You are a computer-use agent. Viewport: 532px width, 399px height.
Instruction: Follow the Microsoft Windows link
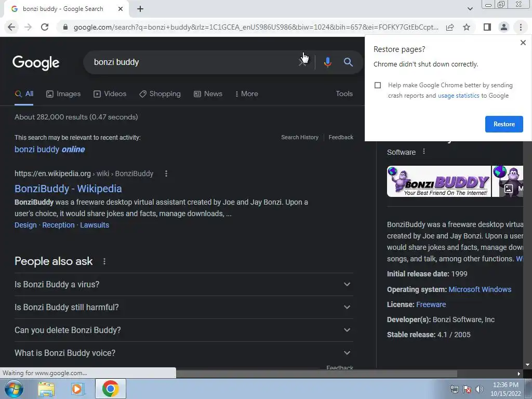[x=480, y=290]
